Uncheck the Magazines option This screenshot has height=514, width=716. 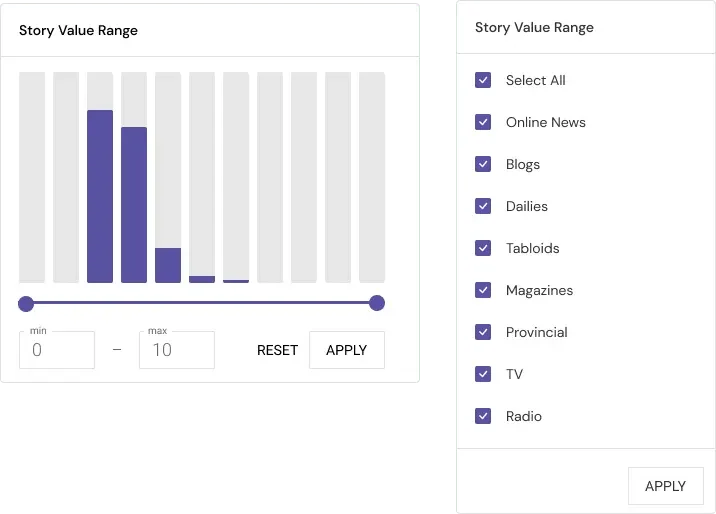coord(483,290)
